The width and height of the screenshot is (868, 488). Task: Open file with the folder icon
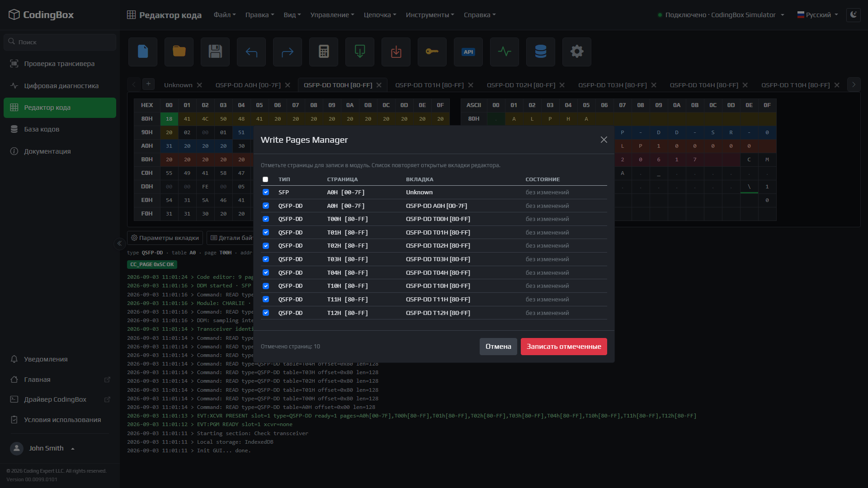[179, 52]
